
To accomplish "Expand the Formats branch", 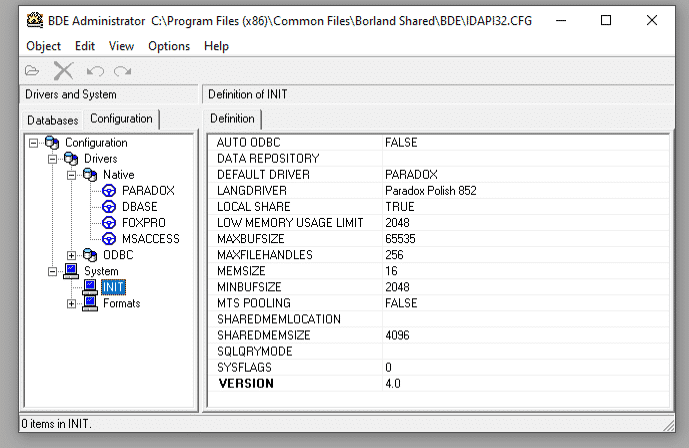I will pos(71,303).
